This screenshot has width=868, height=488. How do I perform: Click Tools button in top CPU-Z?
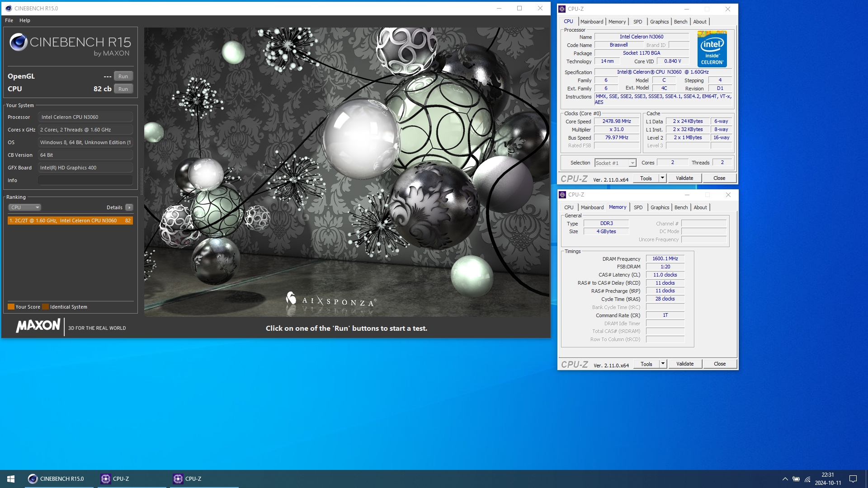click(x=646, y=178)
